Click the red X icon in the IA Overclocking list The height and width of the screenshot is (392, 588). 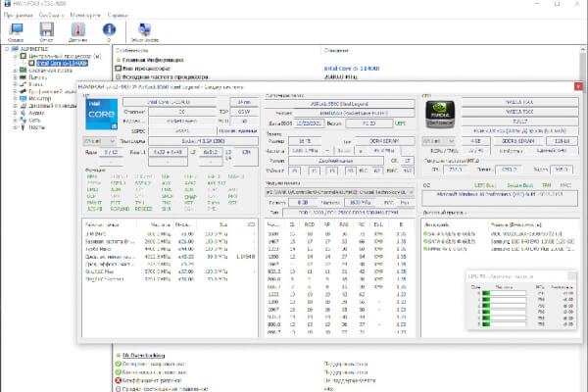[119, 380]
